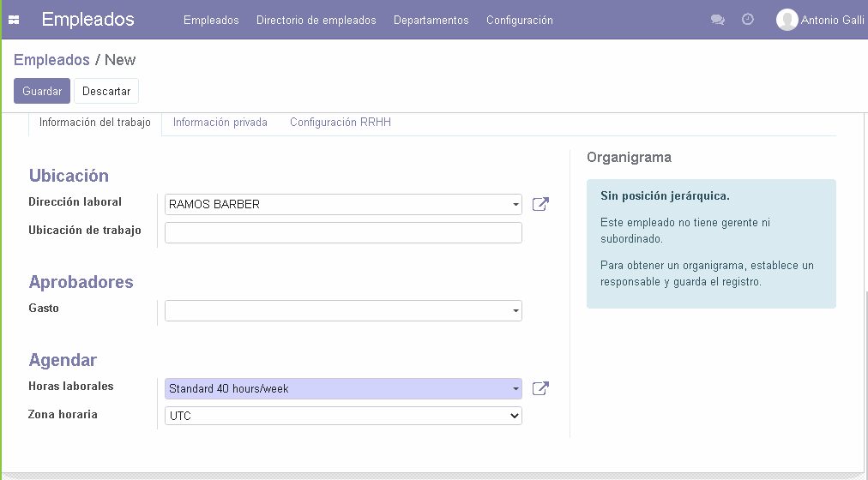Switch to Configuración RRHH tab
The image size is (868, 480).
[x=341, y=123]
